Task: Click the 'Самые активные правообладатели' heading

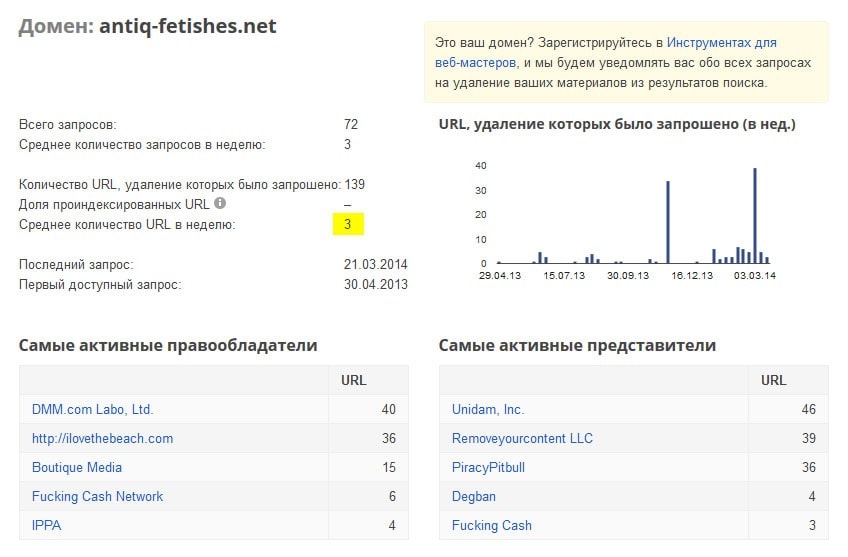Action: point(168,345)
